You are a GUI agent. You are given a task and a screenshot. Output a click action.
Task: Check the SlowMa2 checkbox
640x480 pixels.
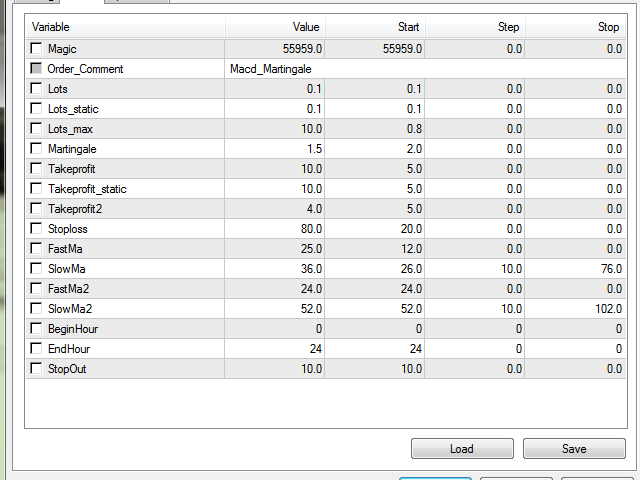(x=36, y=308)
